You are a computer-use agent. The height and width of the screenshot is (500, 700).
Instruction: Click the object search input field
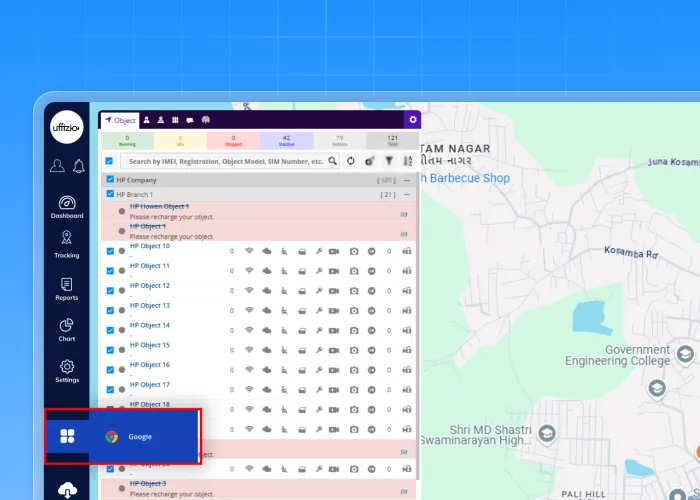click(x=225, y=161)
